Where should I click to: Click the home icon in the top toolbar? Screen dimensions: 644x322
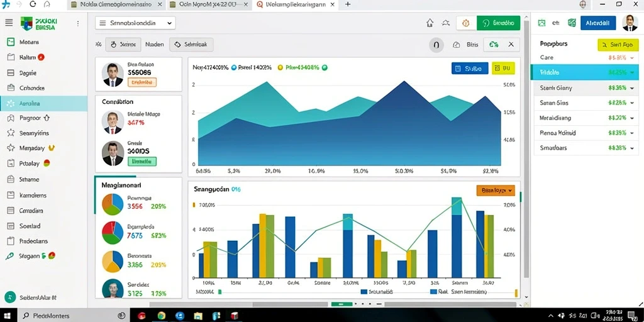430,23
